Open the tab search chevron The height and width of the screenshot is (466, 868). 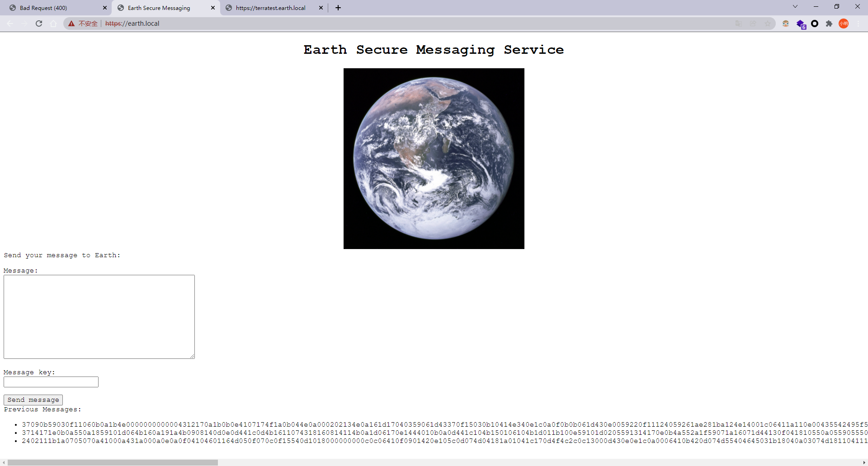tap(795, 6)
